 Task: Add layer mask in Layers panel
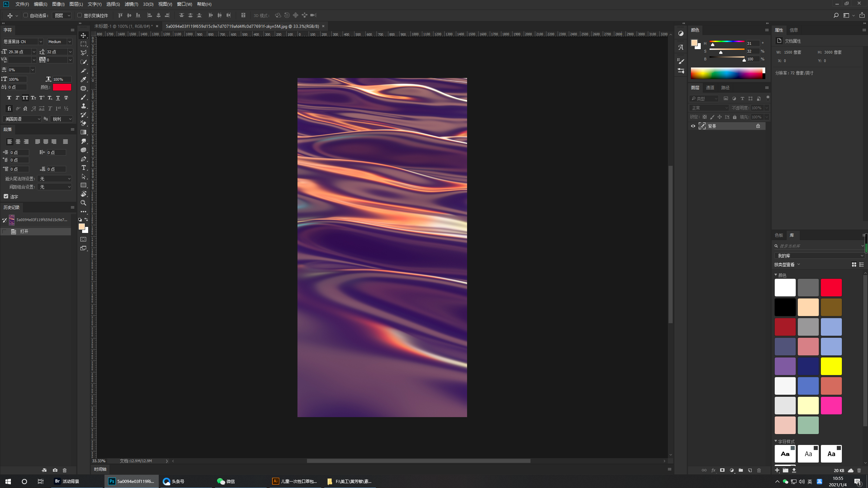722,470
